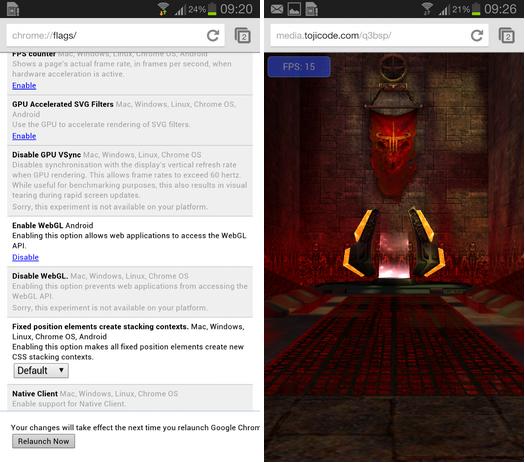Enable the FPS counter flag
Image resolution: width=525 pixels, height=463 pixels.
coord(24,86)
